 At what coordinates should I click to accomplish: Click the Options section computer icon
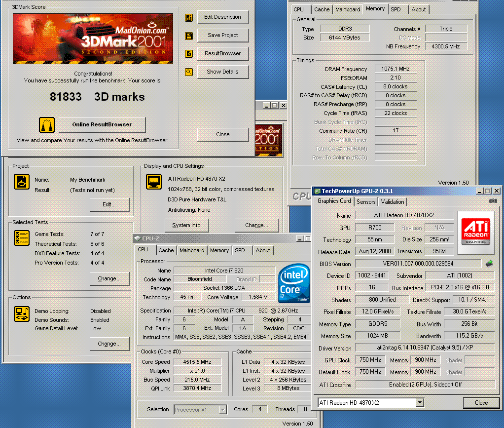pyautogui.click(x=22, y=314)
